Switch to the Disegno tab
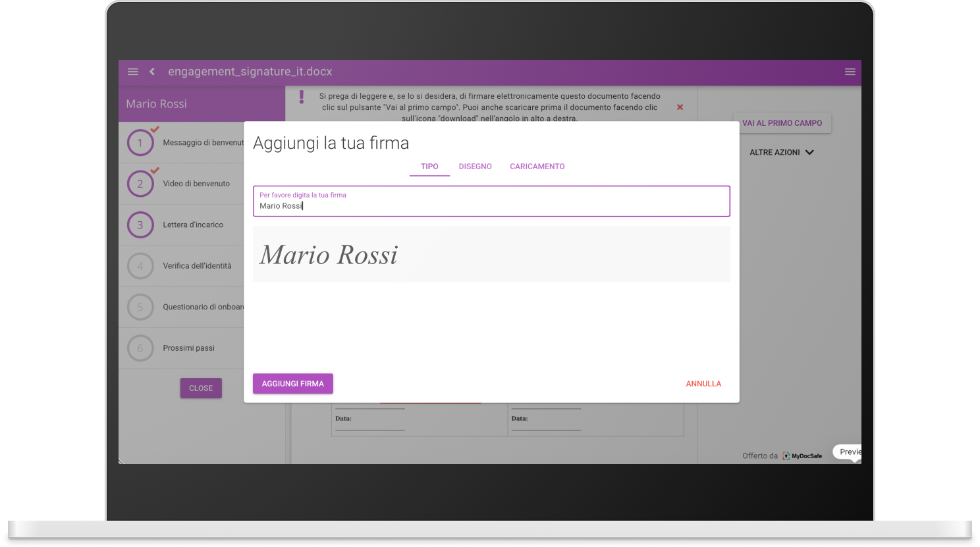The height and width of the screenshot is (547, 980). tap(475, 167)
